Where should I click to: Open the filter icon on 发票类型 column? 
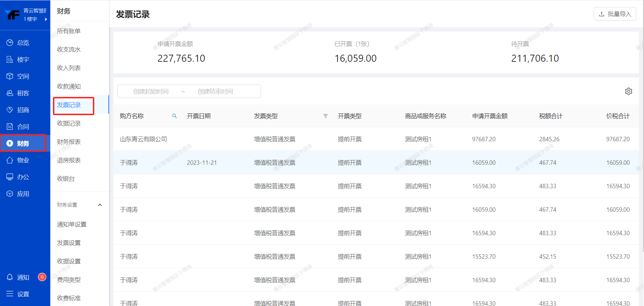pyautogui.click(x=325, y=116)
